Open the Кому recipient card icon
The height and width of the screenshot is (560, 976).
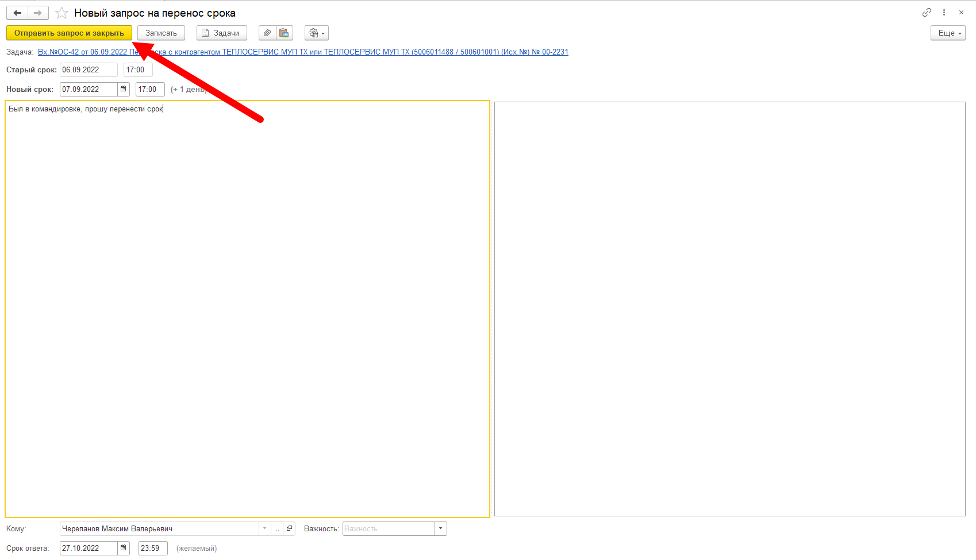290,528
